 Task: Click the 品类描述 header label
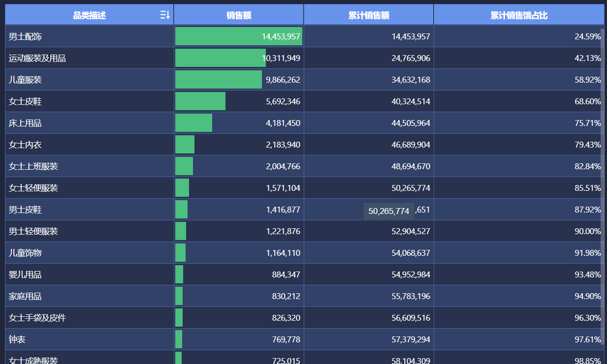(x=89, y=15)
